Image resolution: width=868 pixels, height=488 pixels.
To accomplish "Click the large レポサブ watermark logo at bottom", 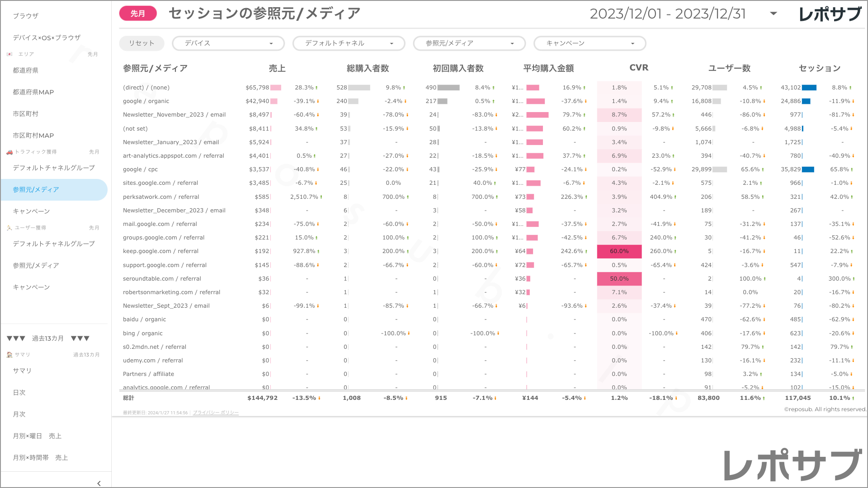I will tap(793, 465).
